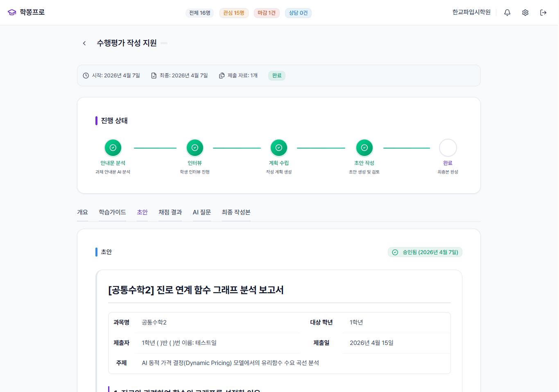
Task: Switch to the 최종 작성본 tab
Action: [236, 212]
